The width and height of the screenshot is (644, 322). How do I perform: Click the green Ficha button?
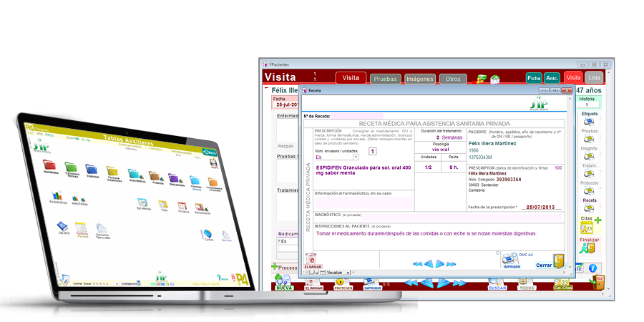coord(534,78)
